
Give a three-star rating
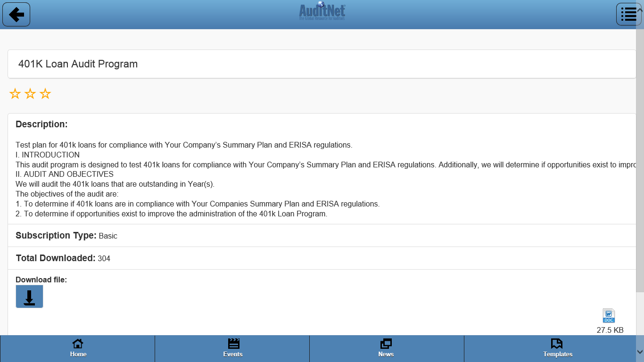[x=45, y=94]
